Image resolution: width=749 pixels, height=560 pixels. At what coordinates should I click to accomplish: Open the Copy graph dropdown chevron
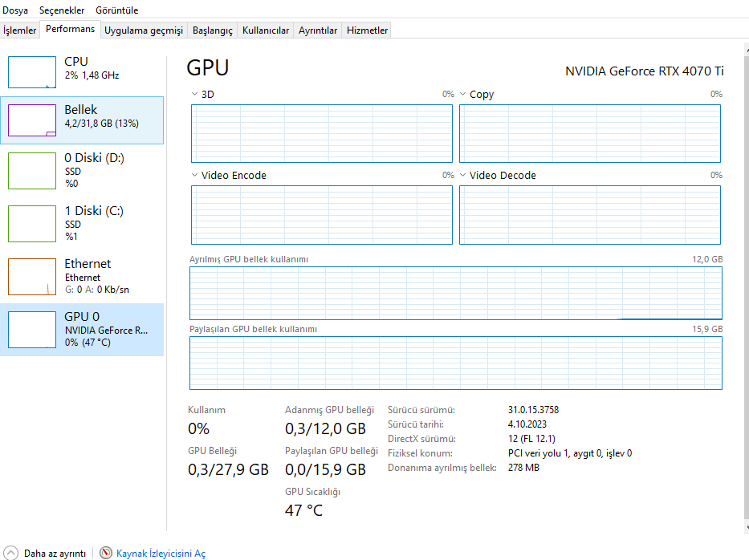[x=462, y=95]
